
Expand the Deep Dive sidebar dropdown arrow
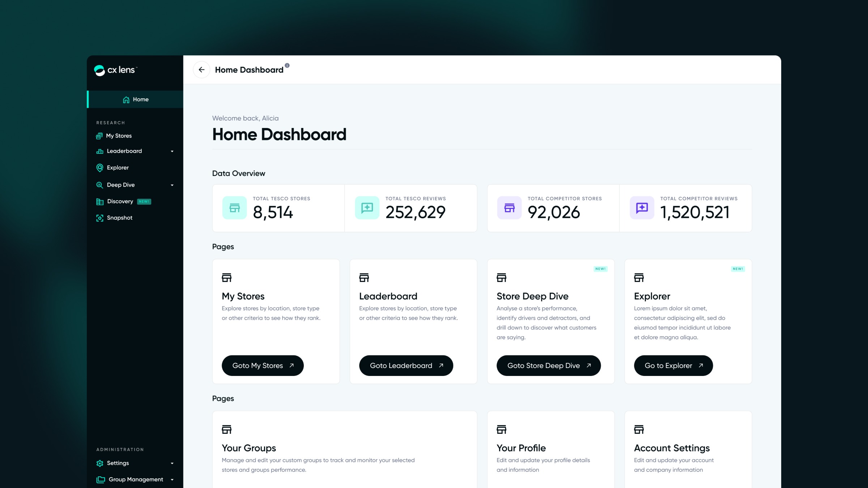click(172, 185)
